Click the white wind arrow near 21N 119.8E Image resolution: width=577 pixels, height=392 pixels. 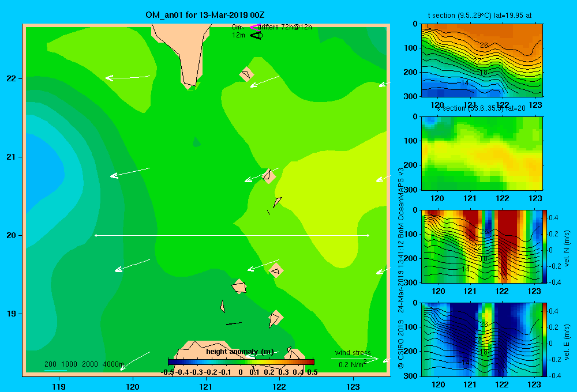(x=130, y=172)
